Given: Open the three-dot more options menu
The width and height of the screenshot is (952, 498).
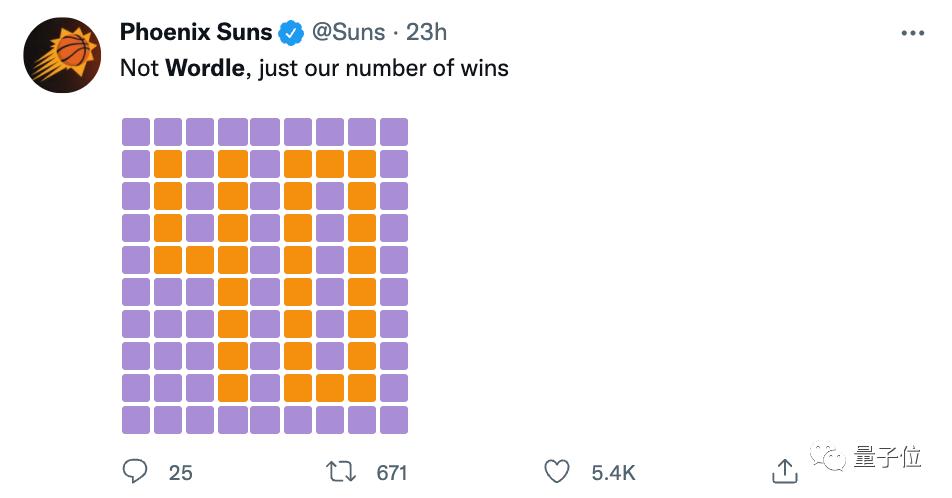Looking at the screenshot, I should tap(913, 33).
